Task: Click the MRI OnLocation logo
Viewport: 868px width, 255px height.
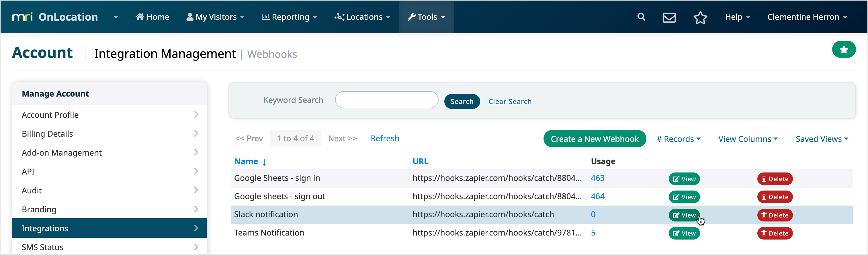Action: click(55, 17)
